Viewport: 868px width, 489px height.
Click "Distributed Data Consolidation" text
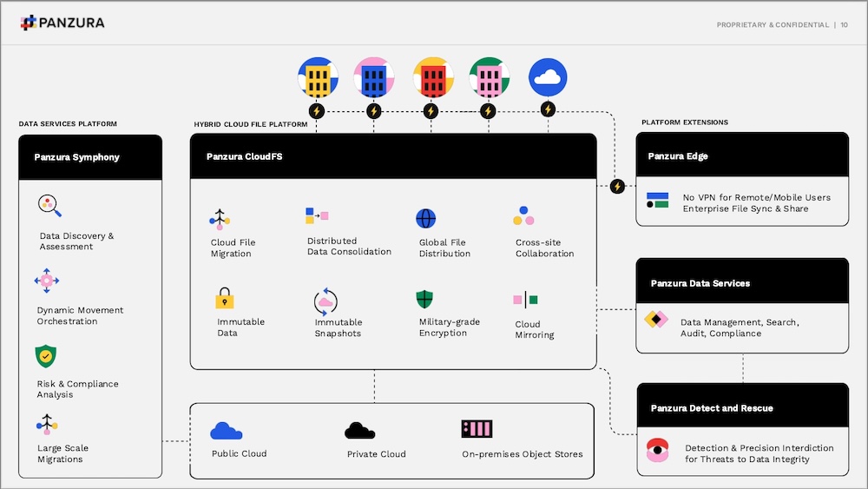(x=349, y=247)
